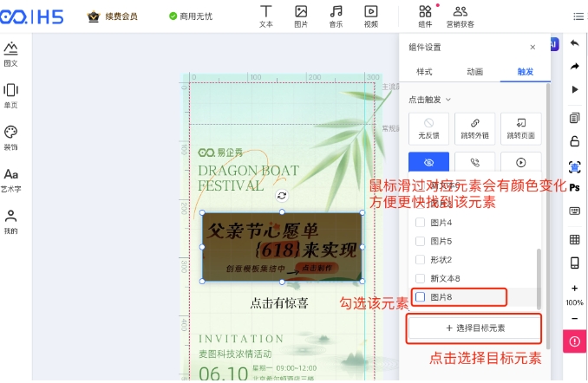Open the 单页 single page panel
588x383 pixels.
pyautogui.click(x=11, y=96)
